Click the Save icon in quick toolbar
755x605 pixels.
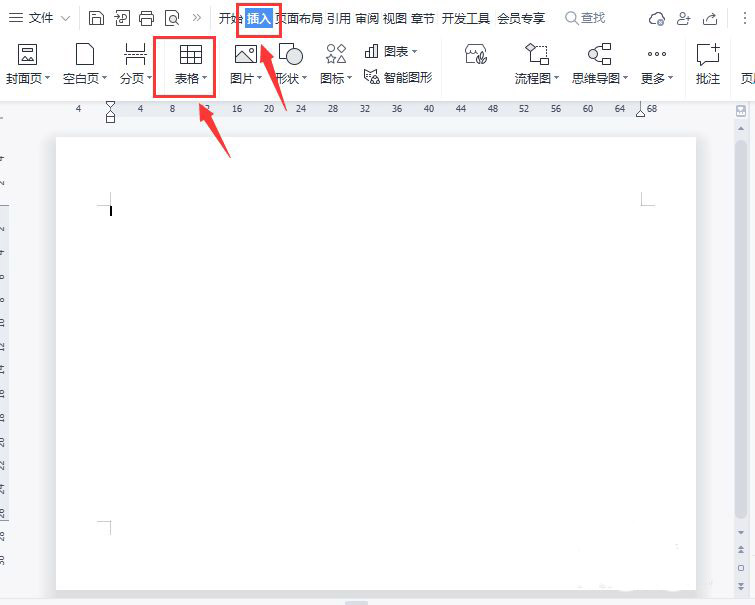pos(96,18)
